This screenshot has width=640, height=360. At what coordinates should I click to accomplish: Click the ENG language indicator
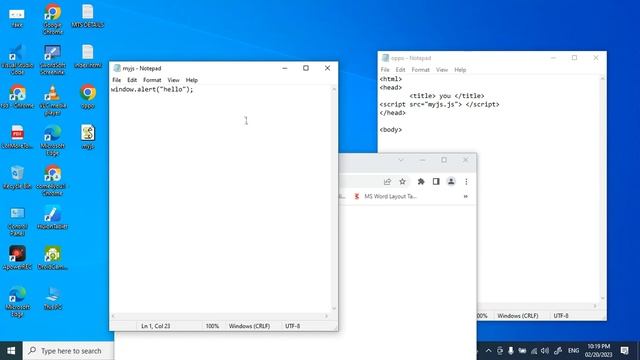click(x=573, y=351)
